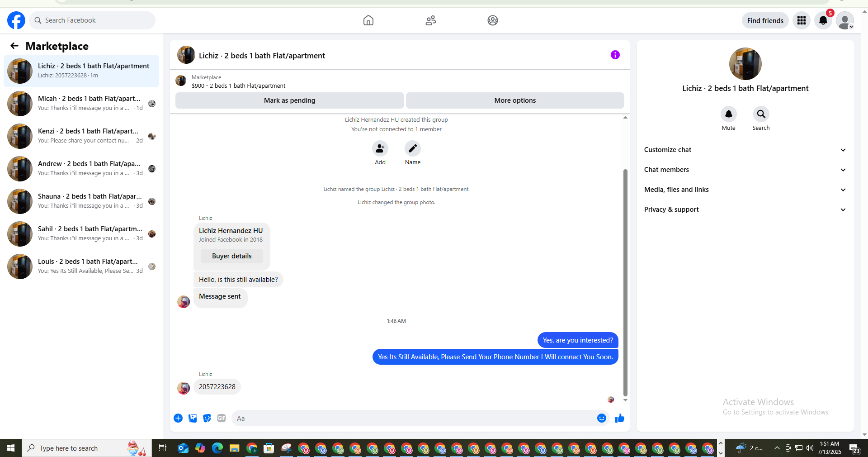The image size is (868, 457).
Task: Expand the Customize chat section
Action: [745, 150]
